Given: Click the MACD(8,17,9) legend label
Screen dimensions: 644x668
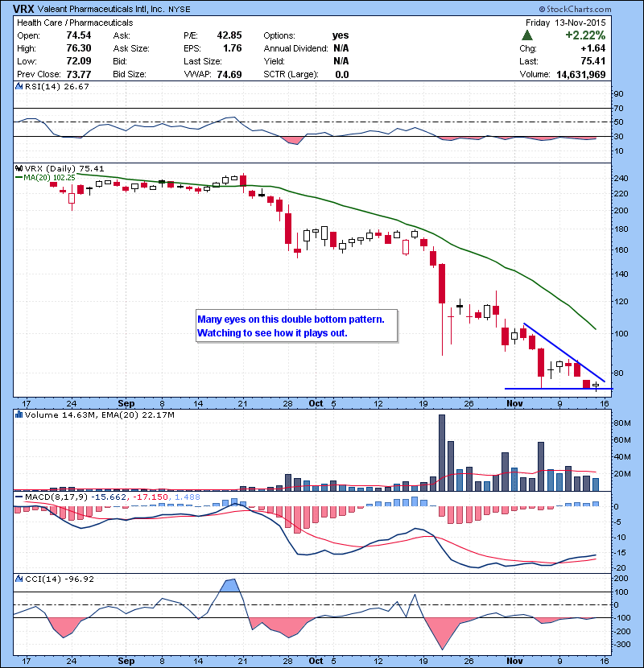Looking at the screenshot, I should 57,497.
